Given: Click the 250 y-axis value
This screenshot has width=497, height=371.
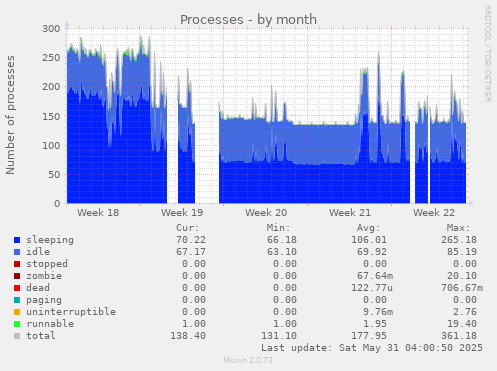Looking at the screenshot, I should coord(51,58).
